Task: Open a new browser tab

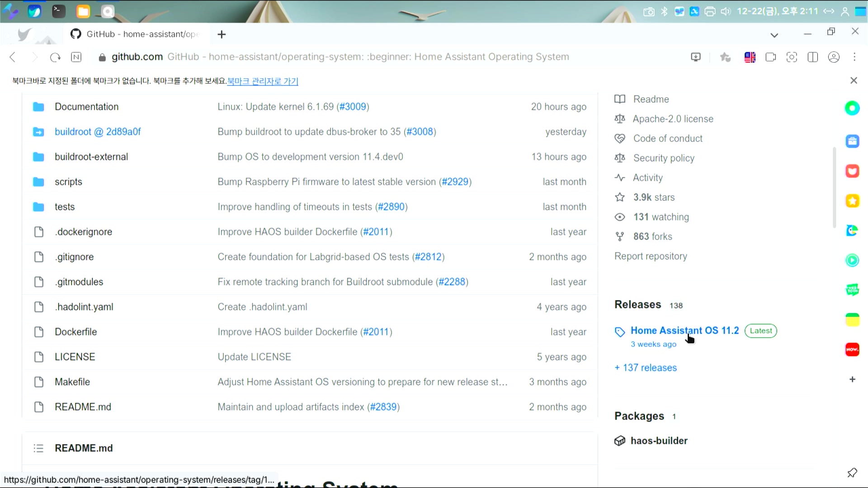Action: pyautogui.click(x=222, y=34)
